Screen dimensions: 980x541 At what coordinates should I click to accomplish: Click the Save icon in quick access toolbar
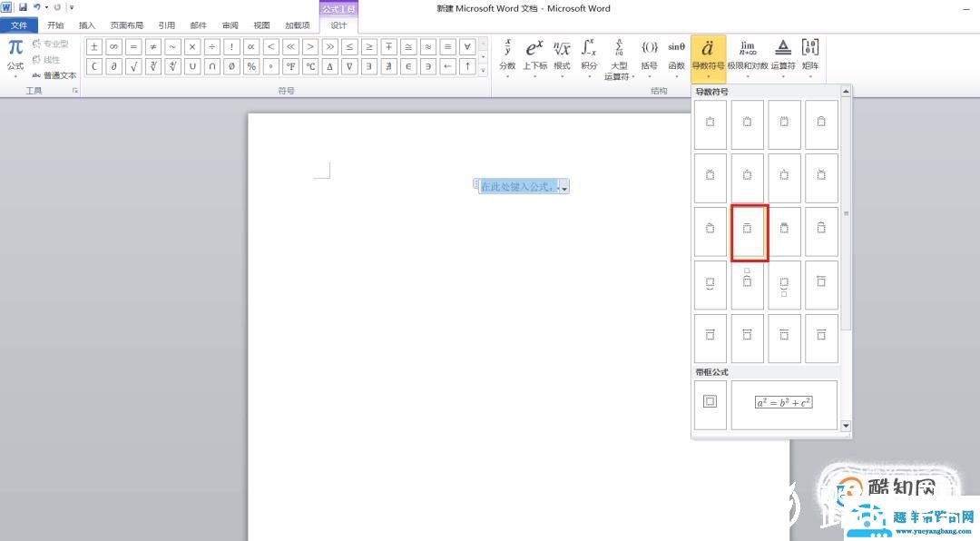click(x=23, y=7)
